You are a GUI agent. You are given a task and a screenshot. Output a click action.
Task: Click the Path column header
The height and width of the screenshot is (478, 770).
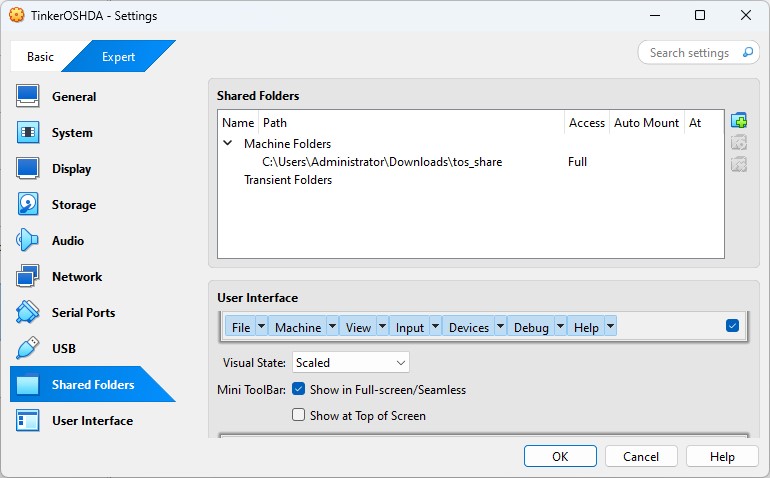click(412, 122)
